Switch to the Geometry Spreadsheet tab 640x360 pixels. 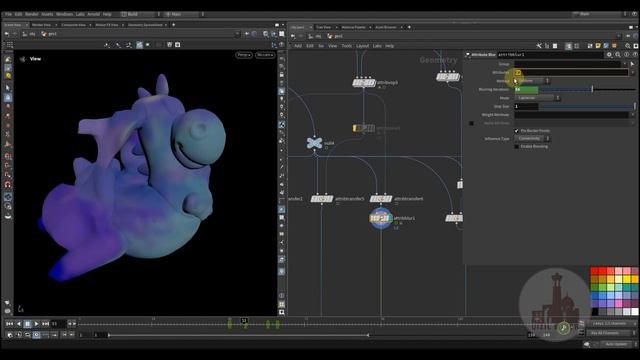click(144, 25)
